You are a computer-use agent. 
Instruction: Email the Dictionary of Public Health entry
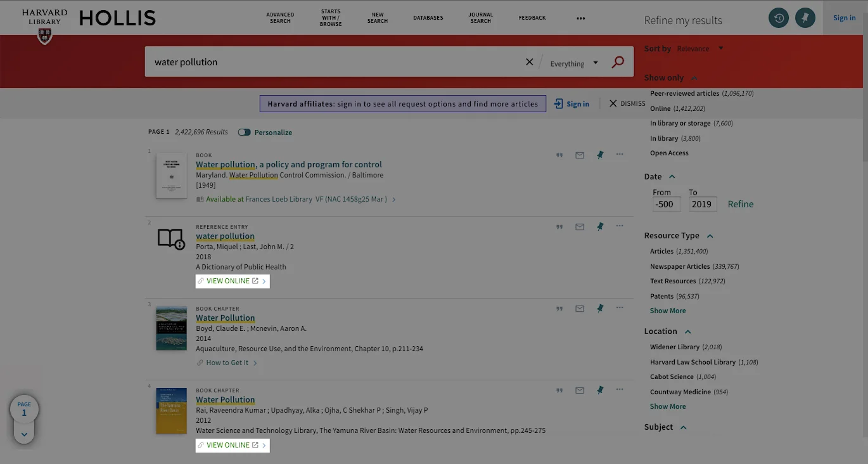point(580,226)
